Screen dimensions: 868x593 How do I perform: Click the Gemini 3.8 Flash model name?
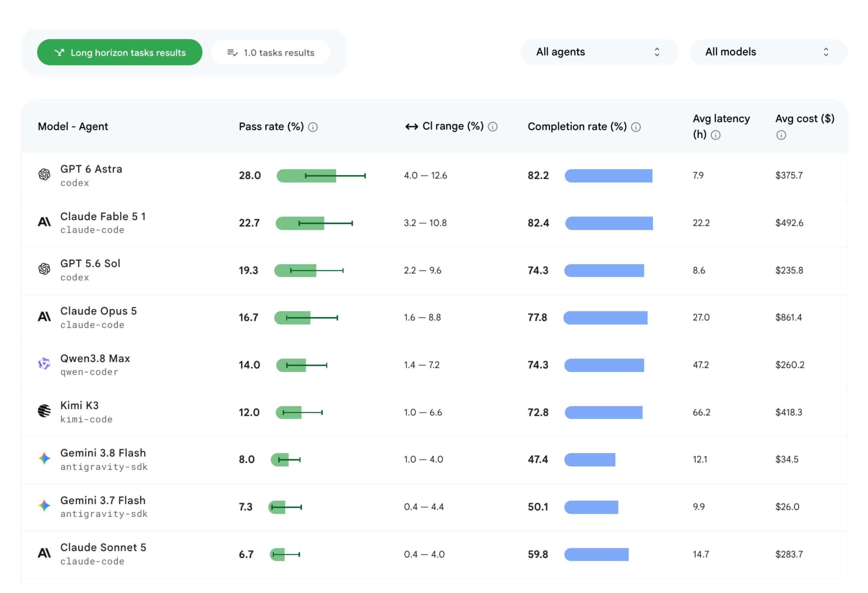tap(103, 453)
